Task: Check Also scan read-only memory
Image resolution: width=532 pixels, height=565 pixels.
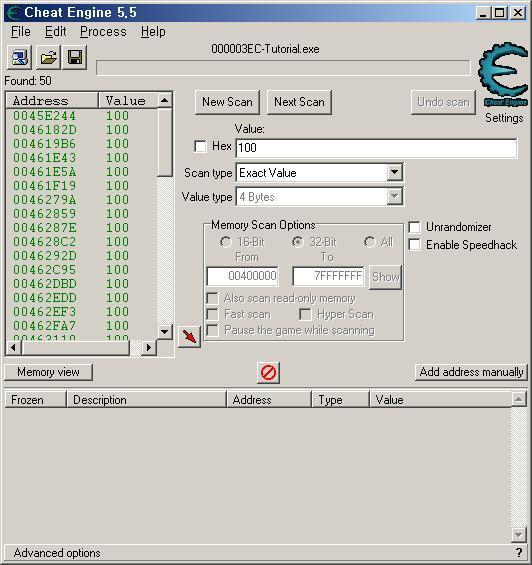Action: (x=213, y=298)
